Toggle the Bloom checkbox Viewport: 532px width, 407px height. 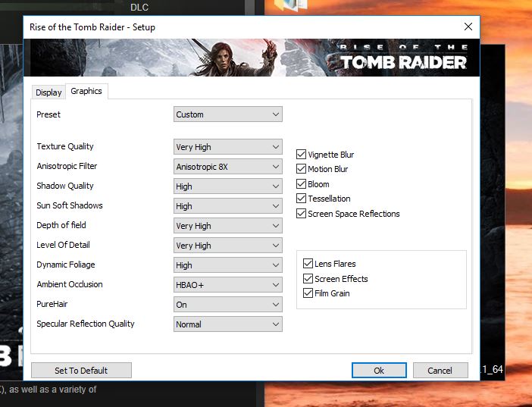click(301, 184)
